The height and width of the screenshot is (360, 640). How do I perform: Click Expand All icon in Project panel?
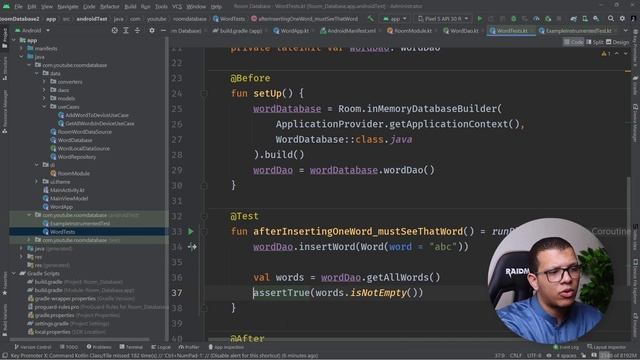coord(126,31)
